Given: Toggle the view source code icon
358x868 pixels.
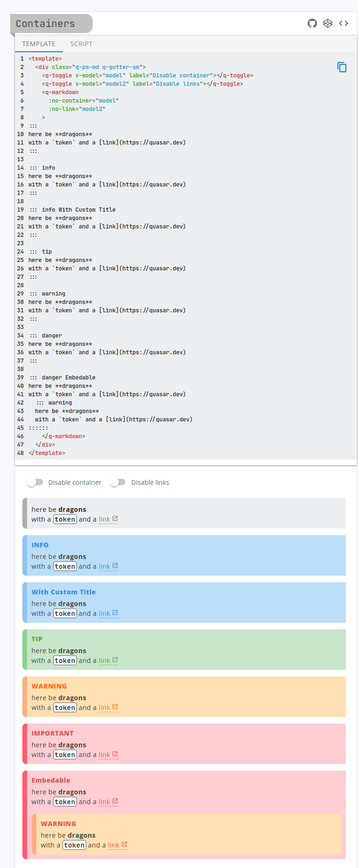Looking at the screenshot, I should pyautogui.click(x=344, y=23).
